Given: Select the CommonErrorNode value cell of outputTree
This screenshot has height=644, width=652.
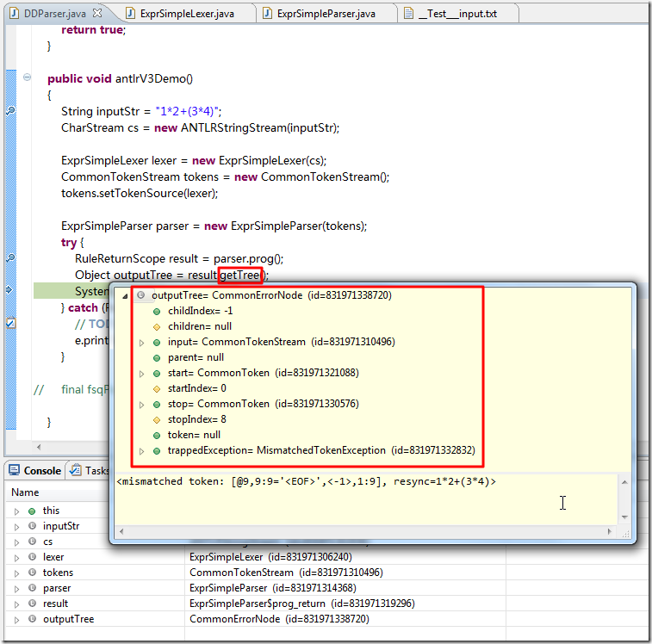Looking at the screenshot, I should click(x=345, y=619).
